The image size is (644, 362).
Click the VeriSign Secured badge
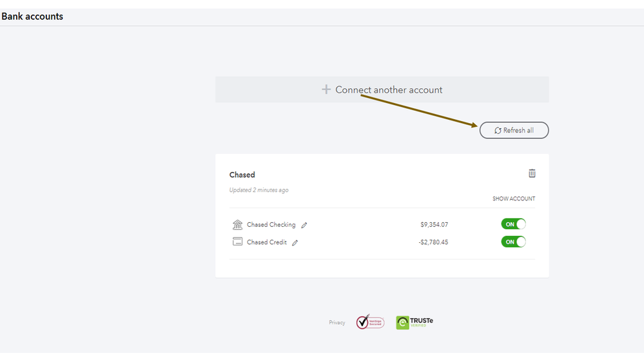370,322
